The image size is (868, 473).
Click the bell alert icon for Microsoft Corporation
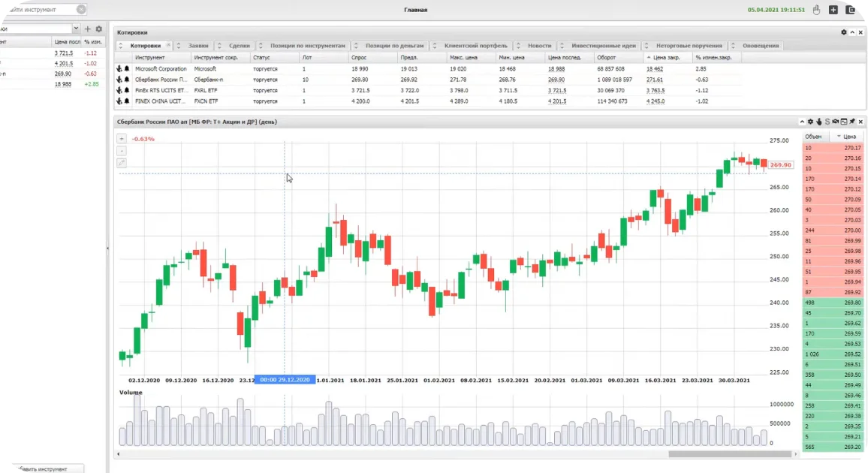point(127,68)
